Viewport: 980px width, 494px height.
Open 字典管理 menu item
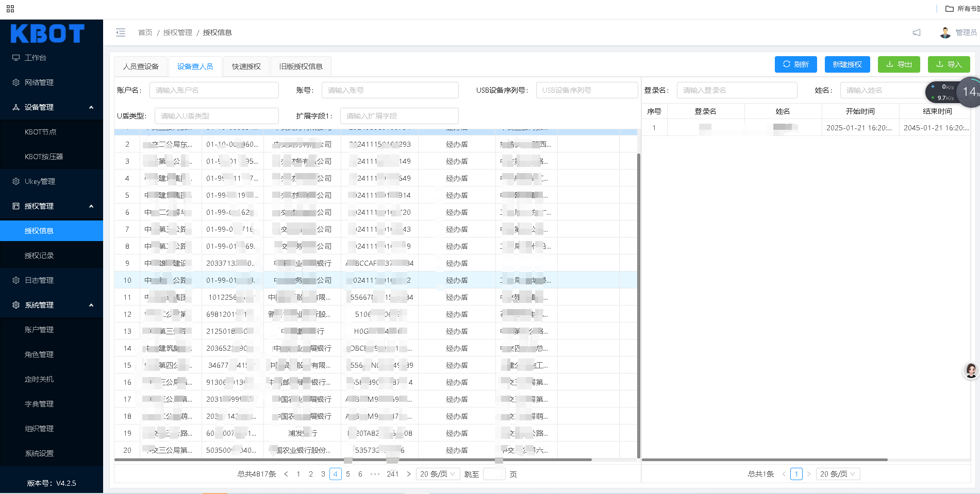(x=52, y=404)
